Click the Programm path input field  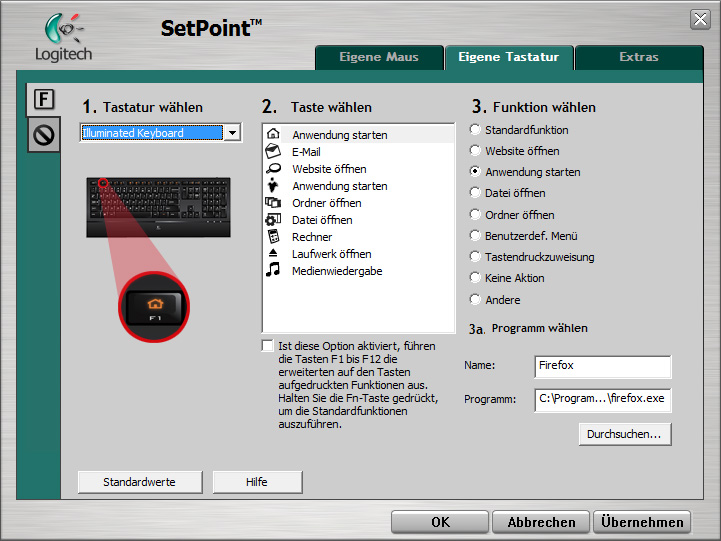pos(602,399)
